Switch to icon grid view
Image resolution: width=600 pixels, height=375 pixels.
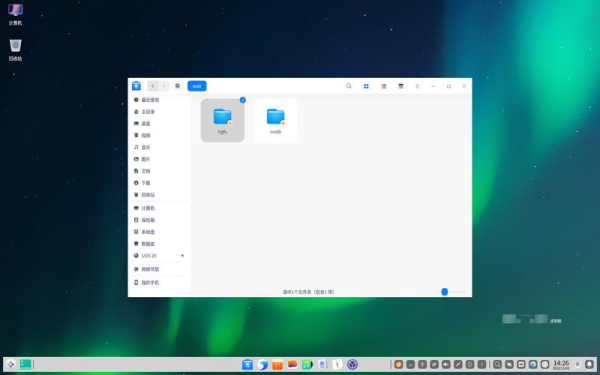(x=366, y=86)
